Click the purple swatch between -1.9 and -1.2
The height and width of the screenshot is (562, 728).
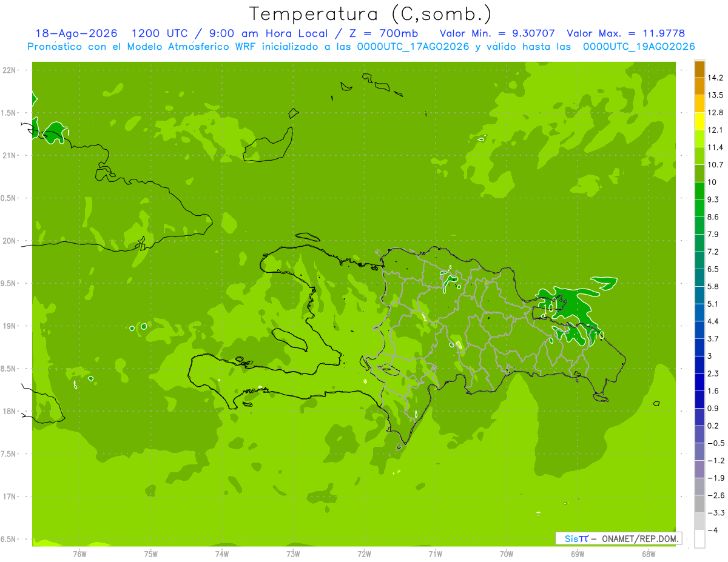click(699, 469)
